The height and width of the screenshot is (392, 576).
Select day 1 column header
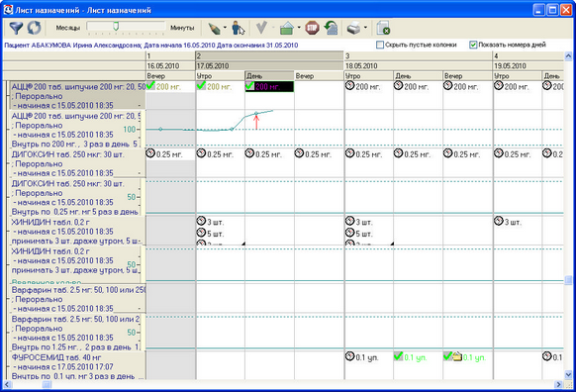click(x=170, y=56)
